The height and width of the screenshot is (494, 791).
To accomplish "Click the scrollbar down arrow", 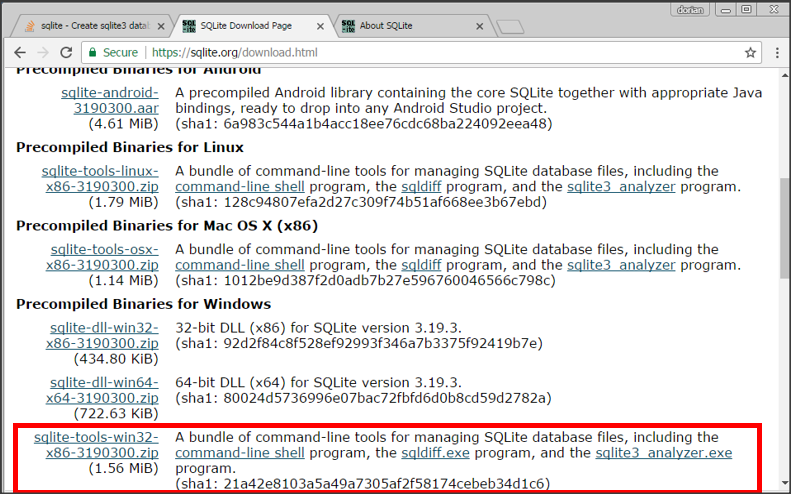I will point(785,483).
